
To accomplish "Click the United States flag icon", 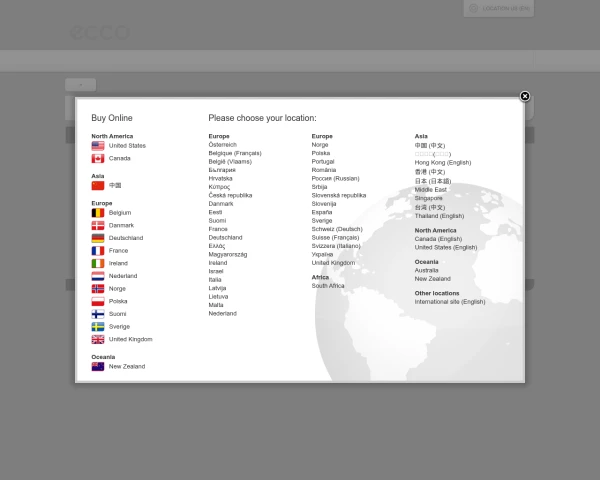I will (98, 146).
